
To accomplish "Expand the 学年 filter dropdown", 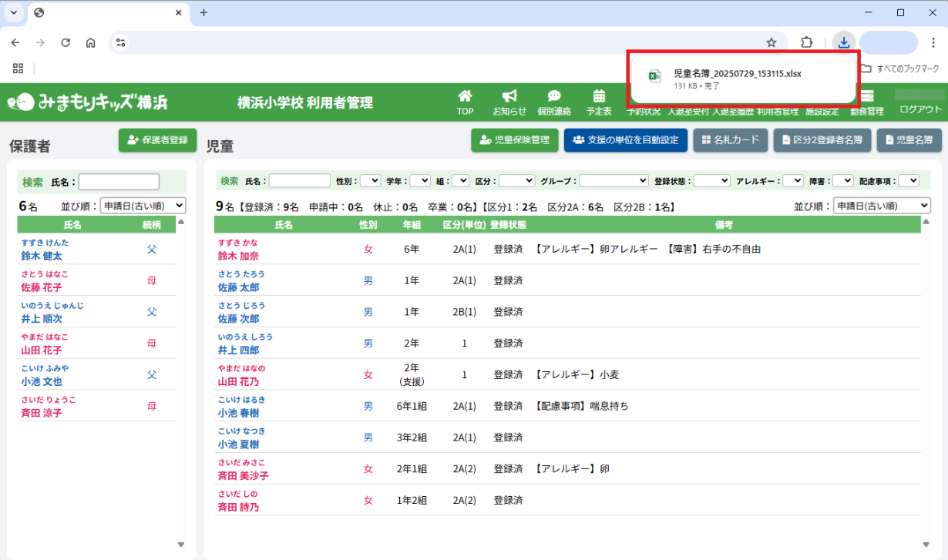I will (x=420, y=180).
